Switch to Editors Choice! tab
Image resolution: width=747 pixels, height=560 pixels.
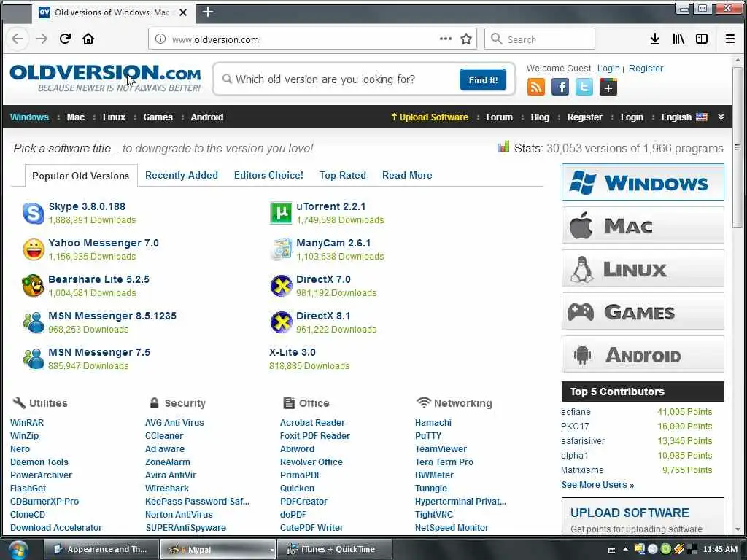coord(268,175)
